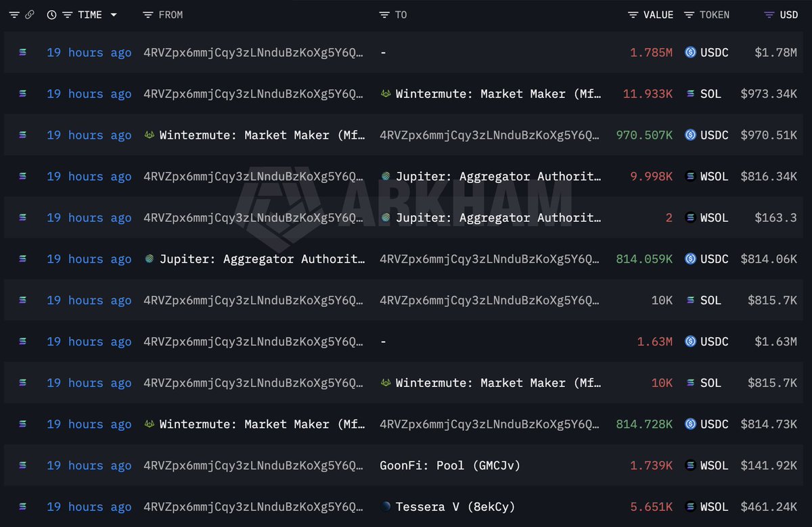
Task: Click the Wintermute logo in $970.51K row
Action: pos(150,135)
